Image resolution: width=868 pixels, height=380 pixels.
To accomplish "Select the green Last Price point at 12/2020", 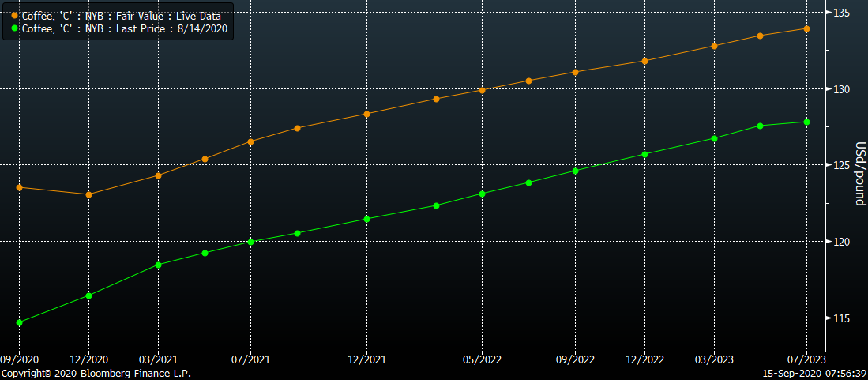I will point(88,295).
